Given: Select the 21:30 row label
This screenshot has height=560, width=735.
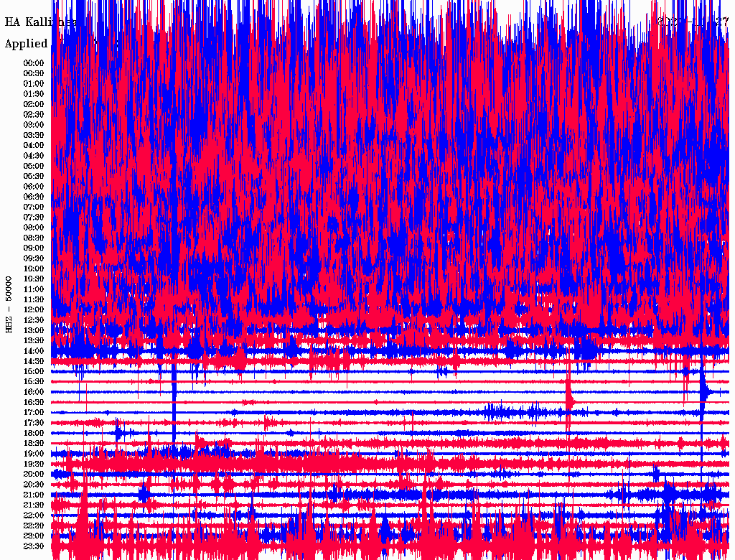Looking at the screenshot, I should pos(34,505).
